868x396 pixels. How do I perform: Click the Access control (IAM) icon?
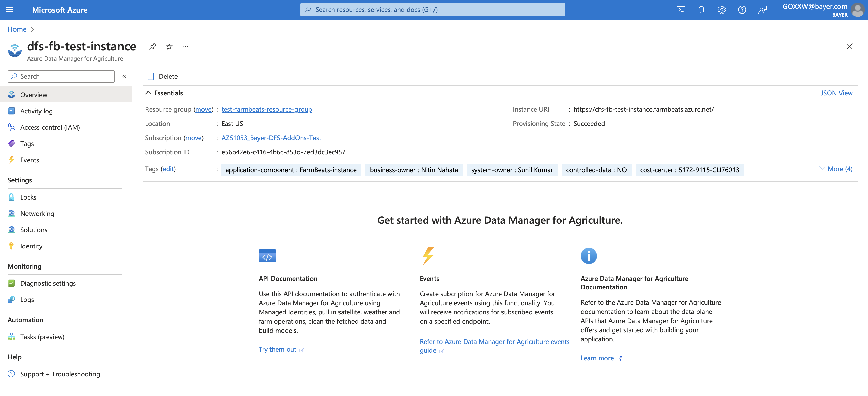pos(11,127)
